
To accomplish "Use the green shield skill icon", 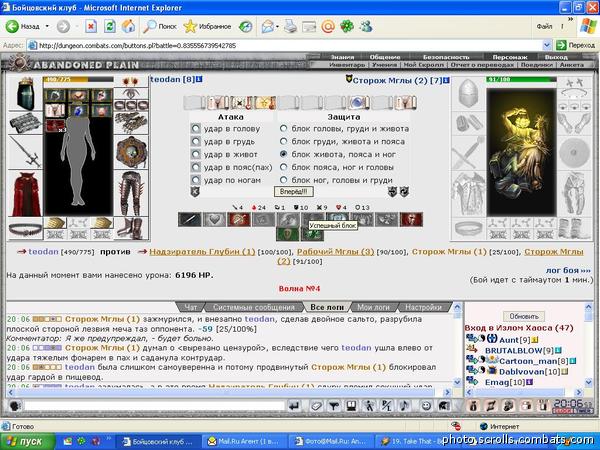I will pyautogui.click(x=288, y=234).
